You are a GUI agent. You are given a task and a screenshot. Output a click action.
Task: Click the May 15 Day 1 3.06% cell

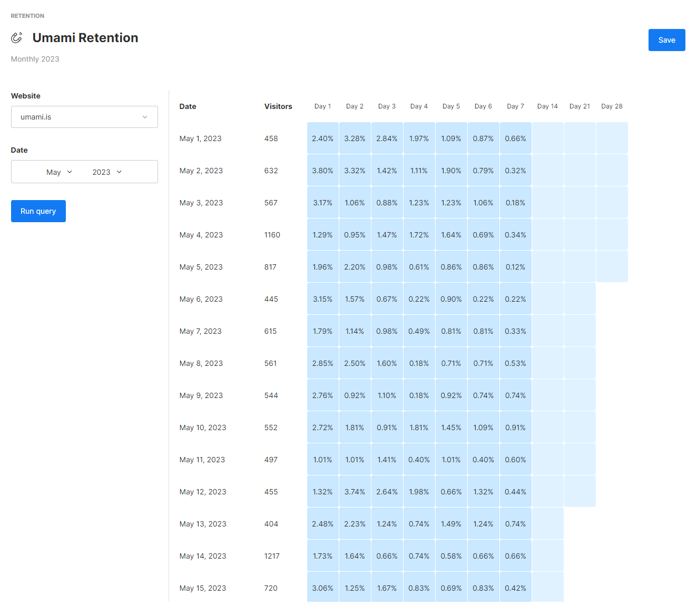click(322, 588)
